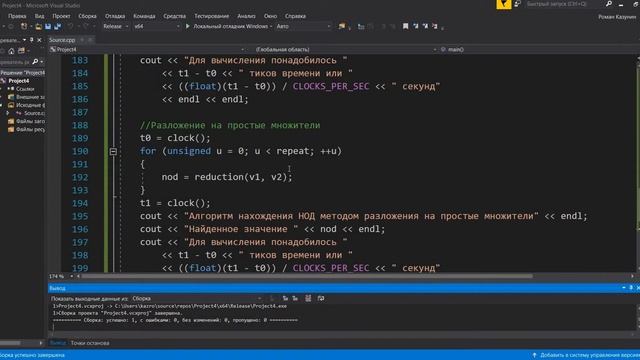Click the quick launch magnifier icon
The height and width of the screenshot is (360, 640).
point(609,4)
